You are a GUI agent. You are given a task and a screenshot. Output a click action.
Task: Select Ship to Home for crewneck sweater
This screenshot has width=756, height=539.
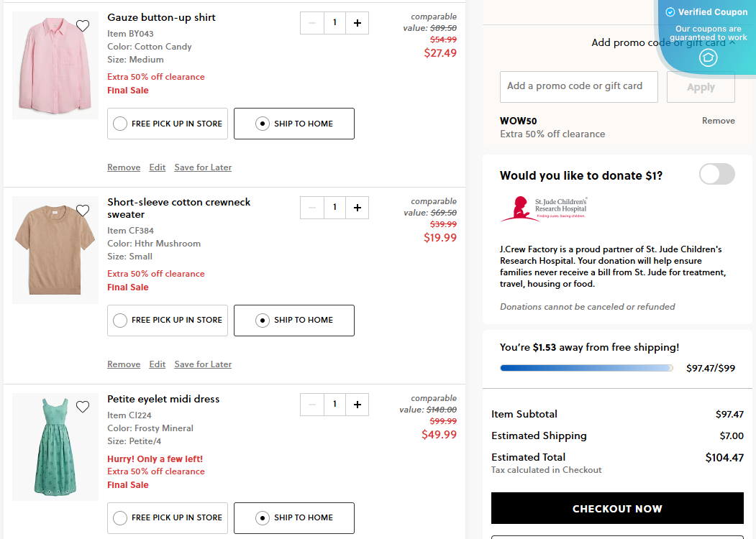294,321
